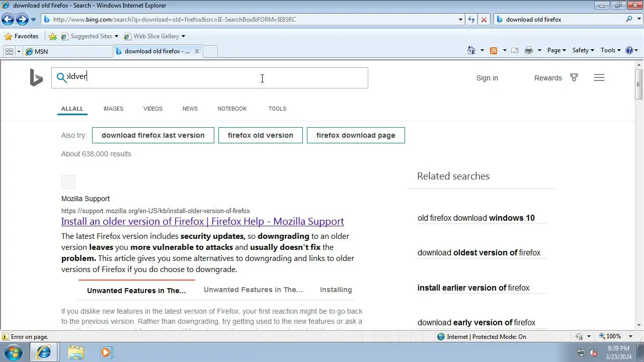Expand the tab list dropdown arrow
Image resolution: width=644 pixels, height=362 pixels.
19,51
